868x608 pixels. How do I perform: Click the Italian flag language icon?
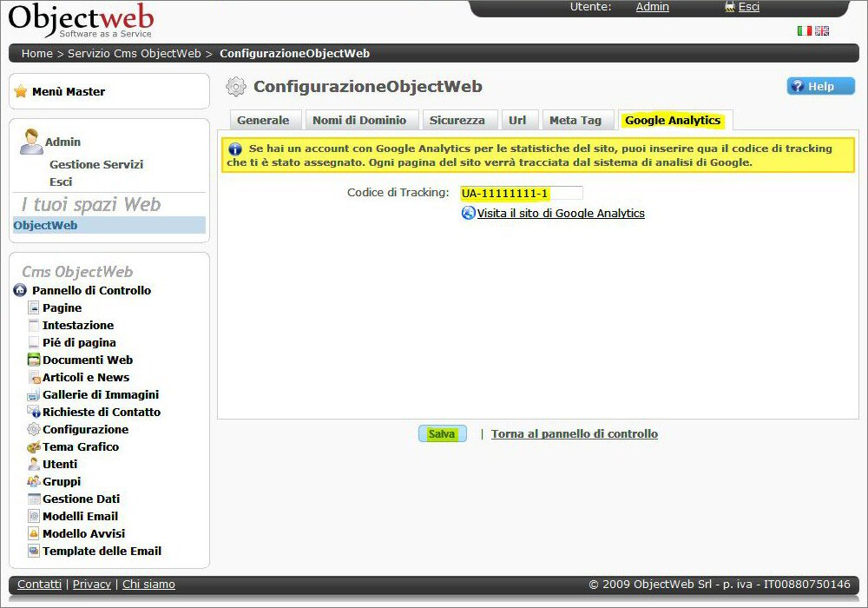point(804,30)
